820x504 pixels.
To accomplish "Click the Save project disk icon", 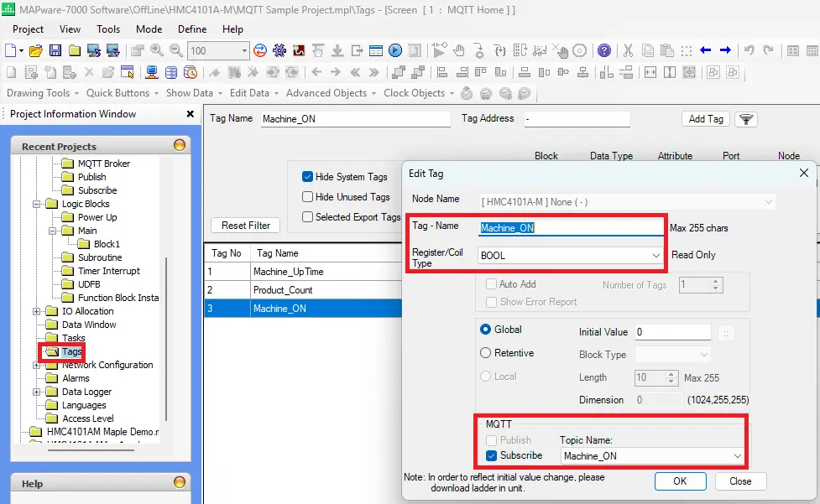I will [55, 50].
